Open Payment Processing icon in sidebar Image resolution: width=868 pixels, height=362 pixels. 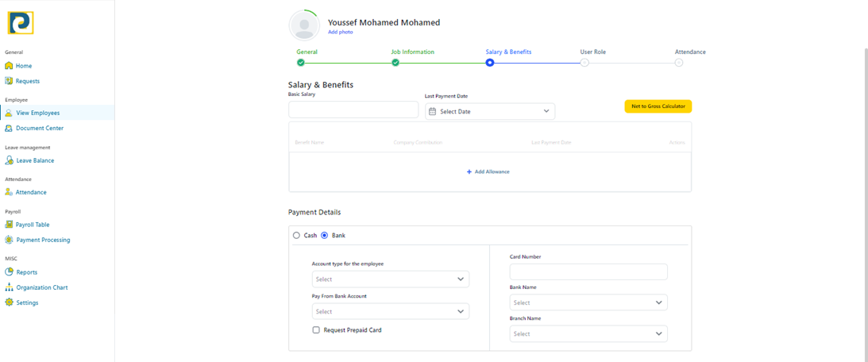pyautogui.click(x=9, y=240)
